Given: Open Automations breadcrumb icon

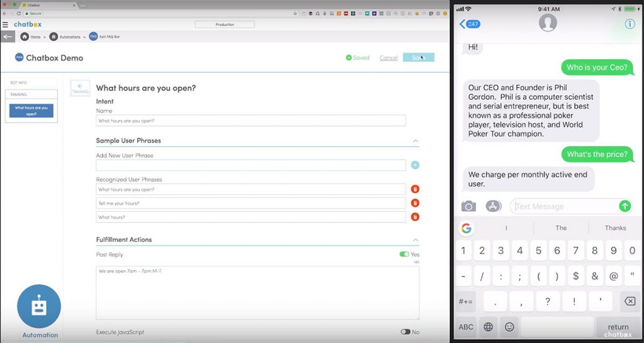Looking at the screenshot, I should [54, 36].
